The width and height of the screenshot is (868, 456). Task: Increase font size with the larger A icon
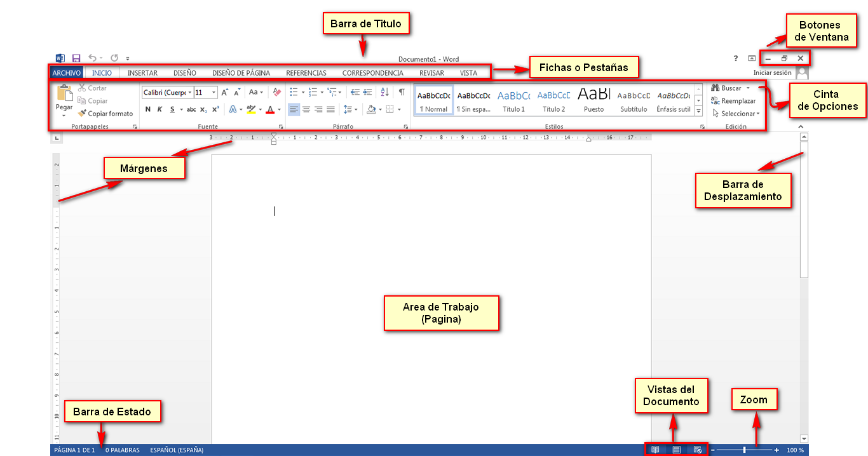(225, 92)
